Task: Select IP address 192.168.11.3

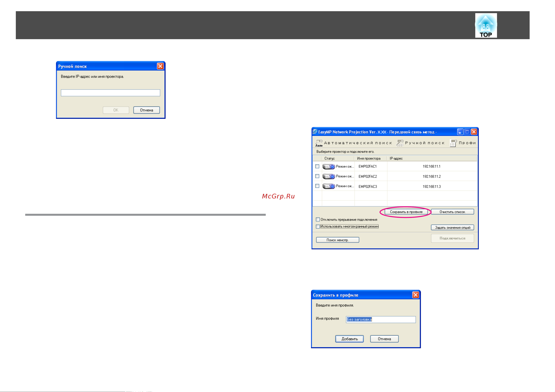Action: tap(431, 186)
